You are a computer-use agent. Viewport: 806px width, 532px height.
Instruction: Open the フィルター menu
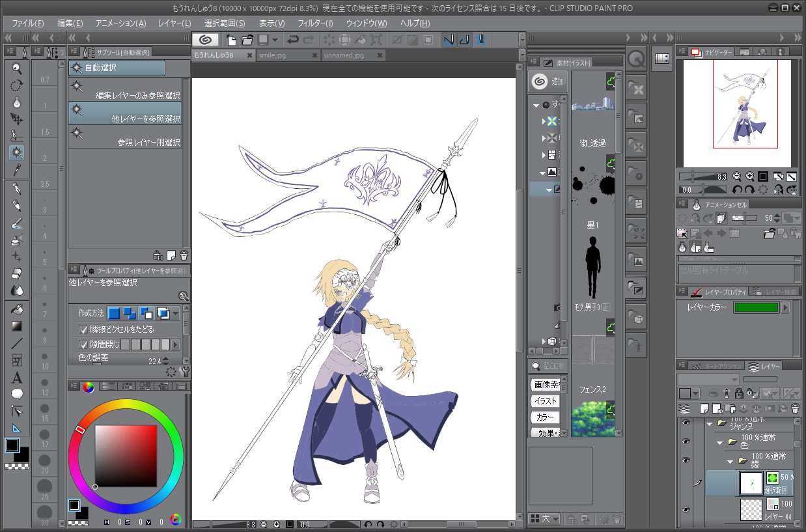pos(315,23)
